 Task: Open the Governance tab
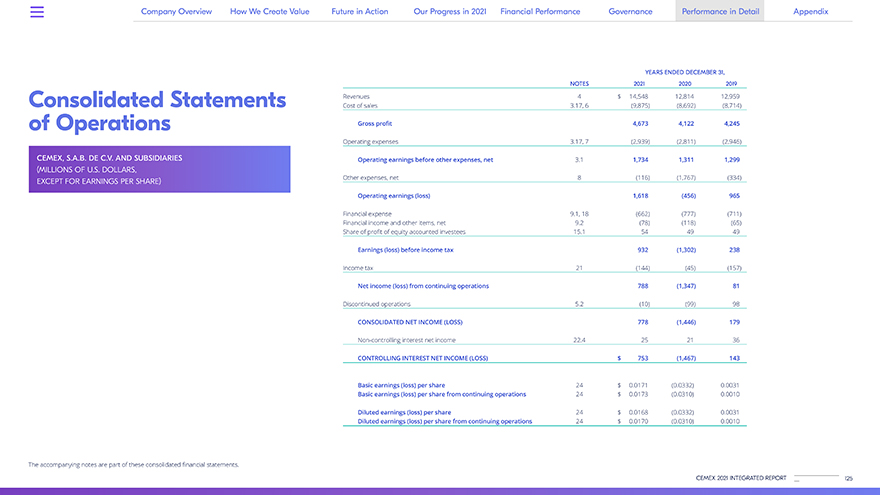click(630, 11)
